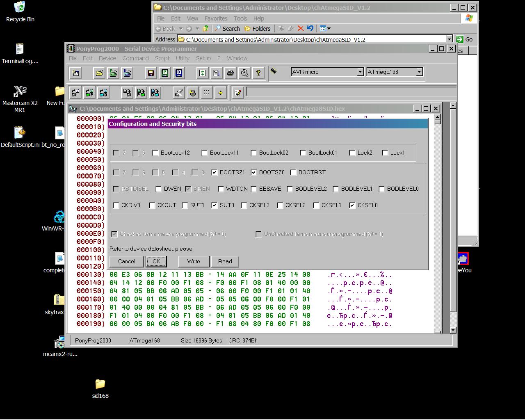
Task: Click the Read Device (all) toolbar icon
Action: pos(75,93)
